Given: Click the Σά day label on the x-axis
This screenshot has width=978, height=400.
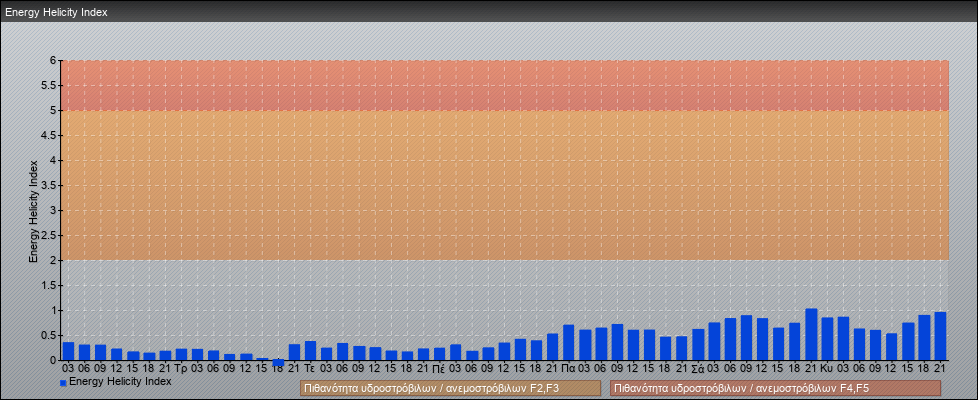Looking at the screenshot, I should point(698,369).
